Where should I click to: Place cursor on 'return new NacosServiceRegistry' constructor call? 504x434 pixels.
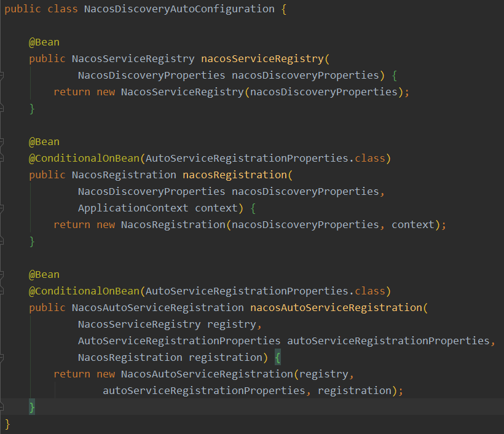(232, 92)
